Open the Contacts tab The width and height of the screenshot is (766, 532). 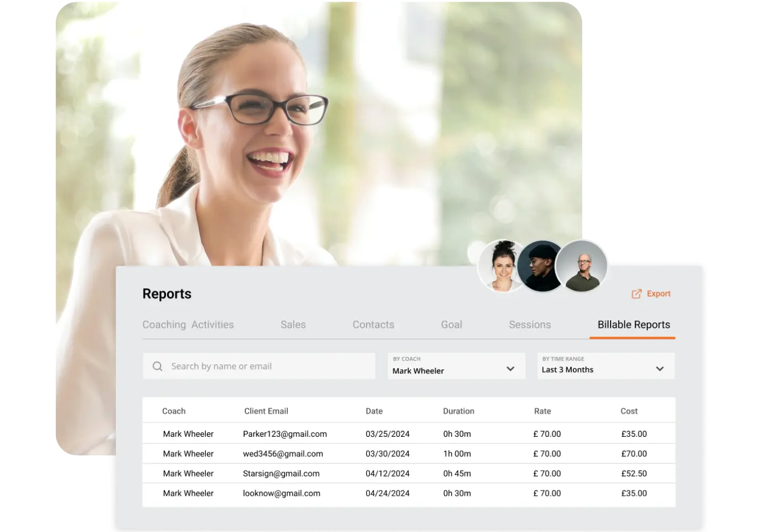click(373, 325)
